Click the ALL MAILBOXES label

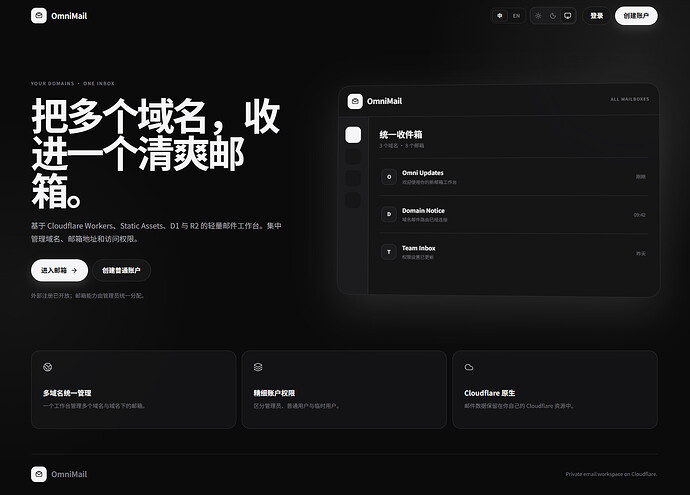630,99
